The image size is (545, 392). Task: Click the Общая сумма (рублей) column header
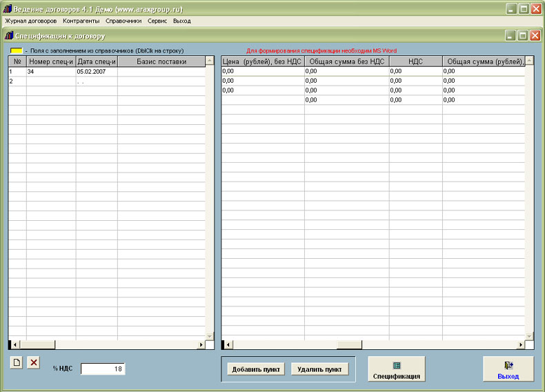point(484,61)
